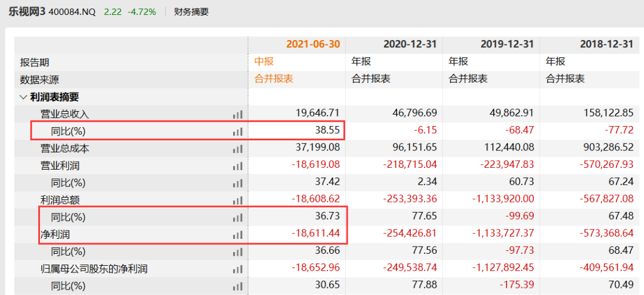Click the 数据来源 row label
This screenshot has width=644, height=295.
[x=39, y=79]
